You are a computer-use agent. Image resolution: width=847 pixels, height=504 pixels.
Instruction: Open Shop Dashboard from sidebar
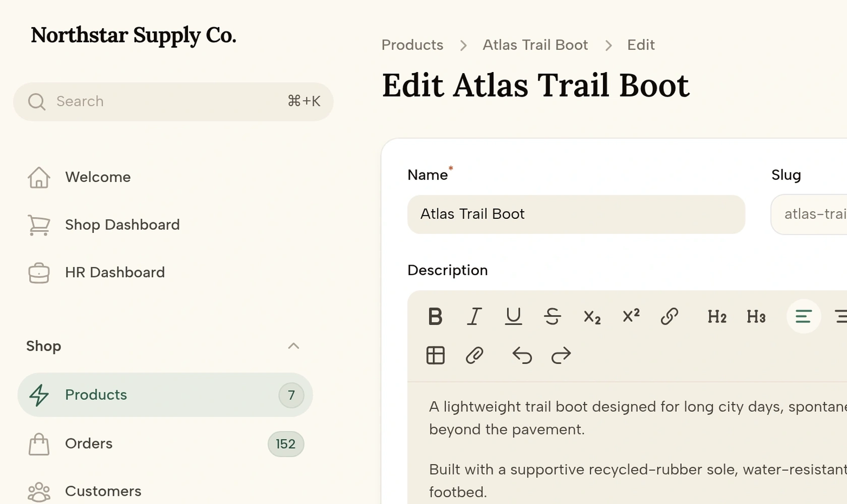point(165,225)
